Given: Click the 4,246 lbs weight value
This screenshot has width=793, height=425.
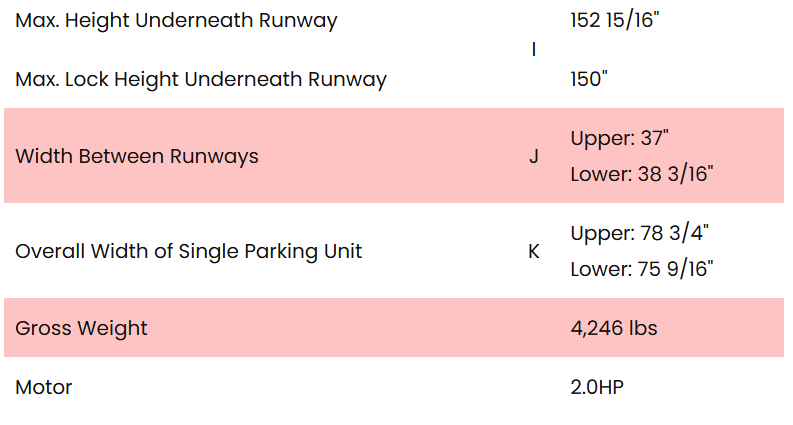Looking at the screenshot, I should [614, 328].
